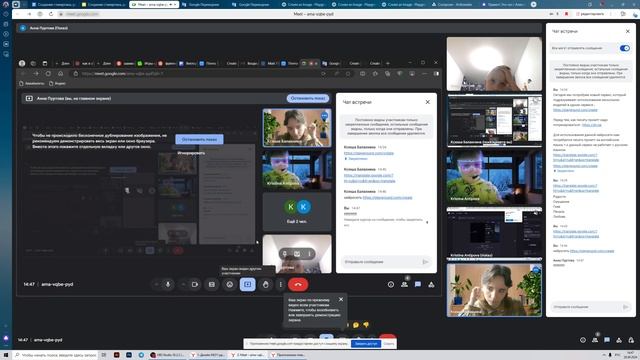640x360 pixels.
Task: Click 'Скрыть' in screen-sharing notification bar
Action: pos(389,344)
